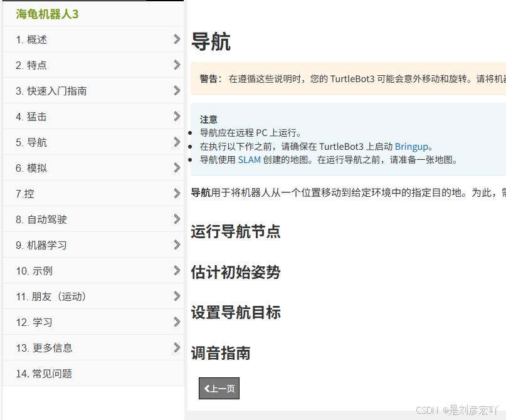Expand chevron beside 1. 概述
The width and height of the screenshot is (506, 420).
[x=177, y=39]
